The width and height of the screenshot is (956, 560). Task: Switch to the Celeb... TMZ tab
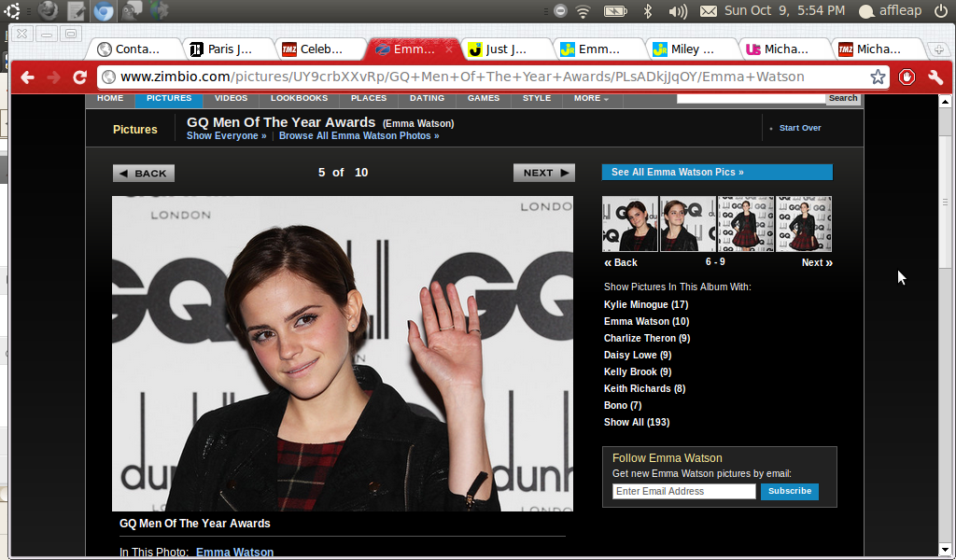pos(321,49)
